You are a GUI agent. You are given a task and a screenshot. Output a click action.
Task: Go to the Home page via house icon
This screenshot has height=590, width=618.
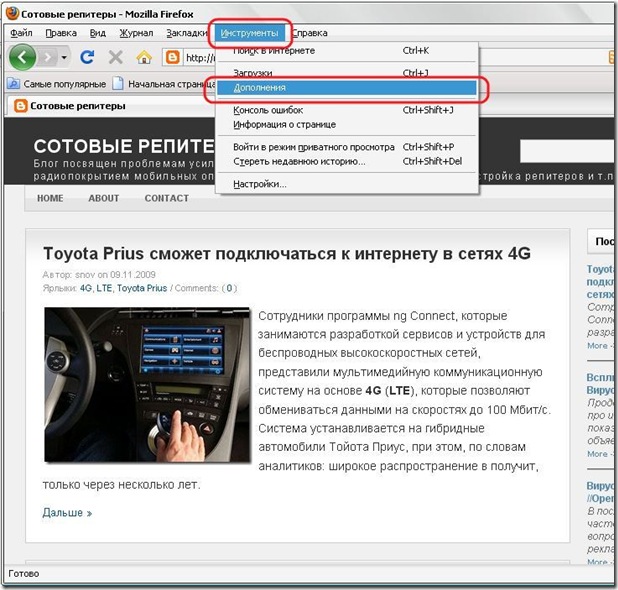point(144,58)
